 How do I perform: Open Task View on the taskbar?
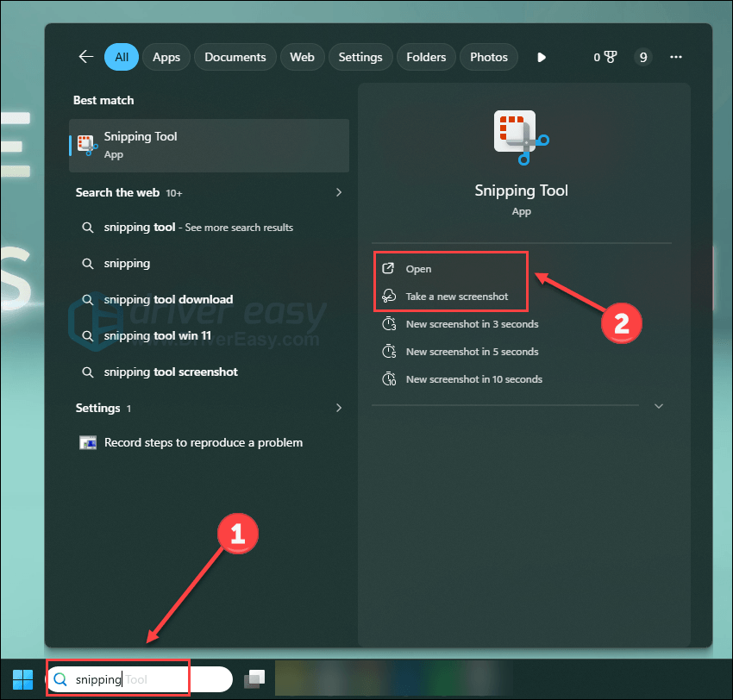coord(254,679)
